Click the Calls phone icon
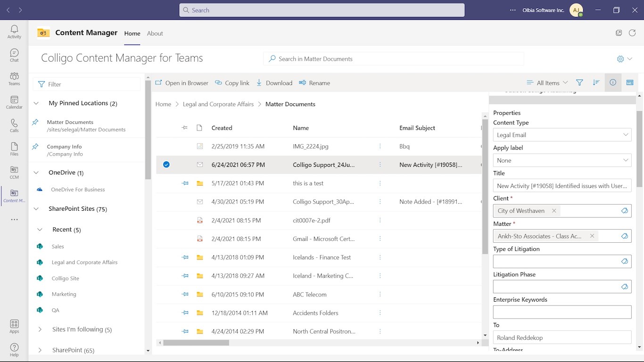644x362 pixels. click(14, 125)
